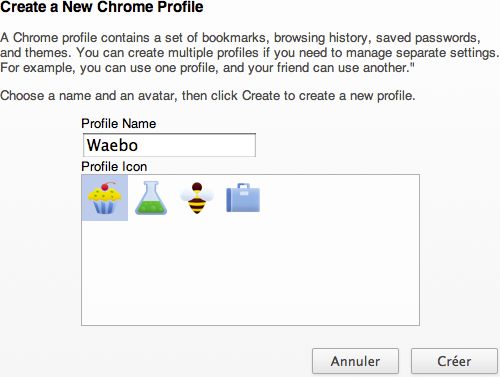Select the cupcake profile avatar
This screenshot has width=500, height=377.
[x=104, y=198]
